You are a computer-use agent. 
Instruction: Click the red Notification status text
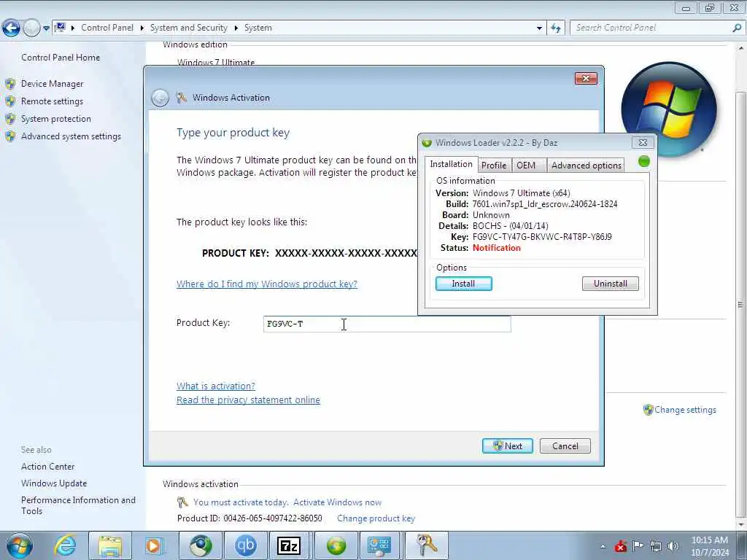496,248
